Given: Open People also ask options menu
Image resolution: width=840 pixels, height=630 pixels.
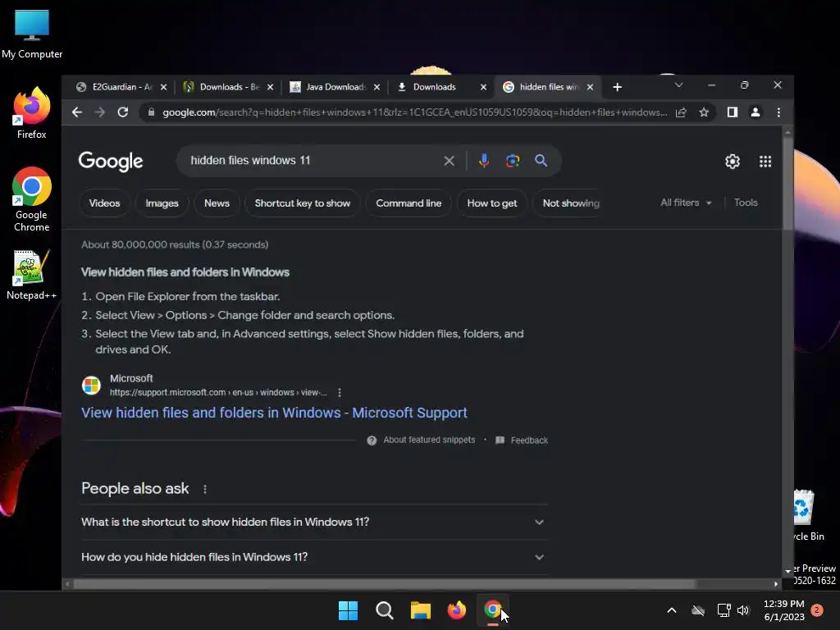Looking at the screenshot, I should tap(204, 489).
